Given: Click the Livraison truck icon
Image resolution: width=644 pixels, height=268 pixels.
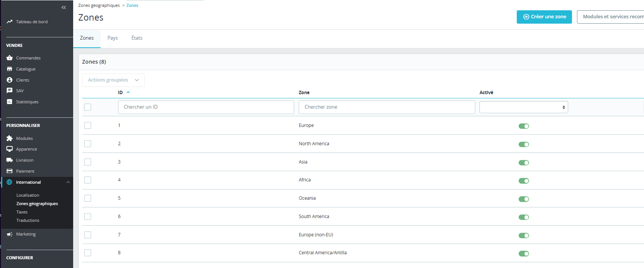Looking at the screenshot, I should [x=10, y=160].
